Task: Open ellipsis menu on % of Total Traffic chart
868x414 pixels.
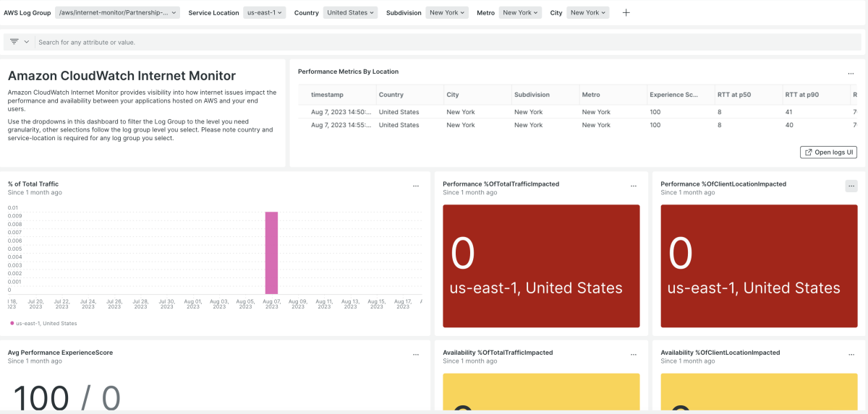Action: pos(416,186)
